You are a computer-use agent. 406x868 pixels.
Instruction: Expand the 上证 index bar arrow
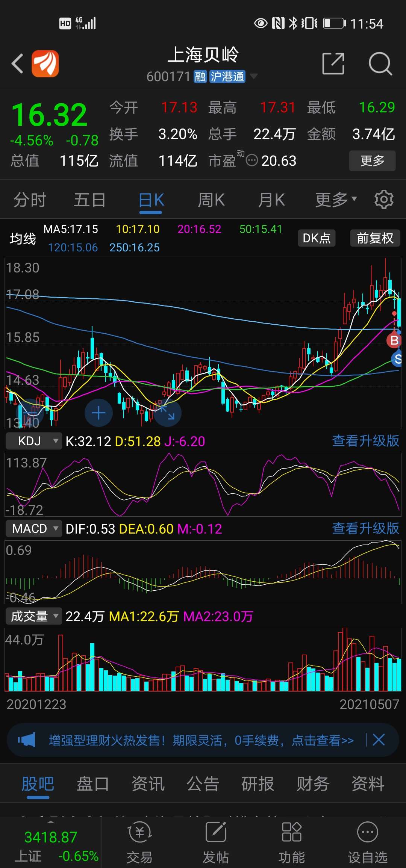[50, 822]
